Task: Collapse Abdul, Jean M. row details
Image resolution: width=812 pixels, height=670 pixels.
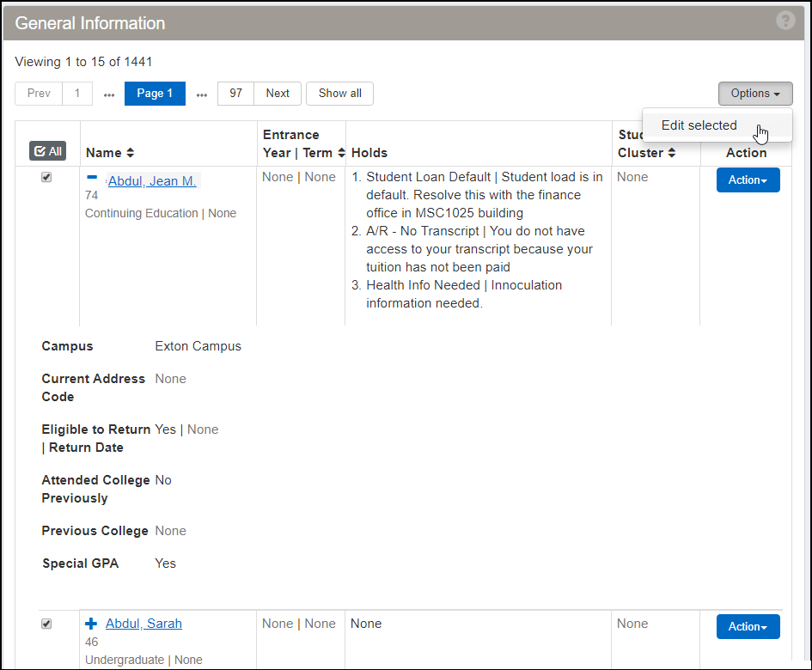Action: [92, 177]
